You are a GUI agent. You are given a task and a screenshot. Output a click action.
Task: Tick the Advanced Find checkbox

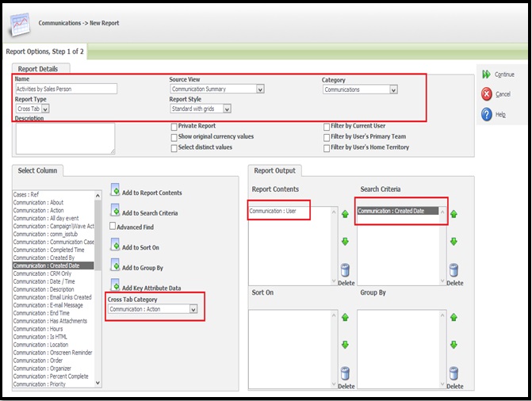(113, 227)
